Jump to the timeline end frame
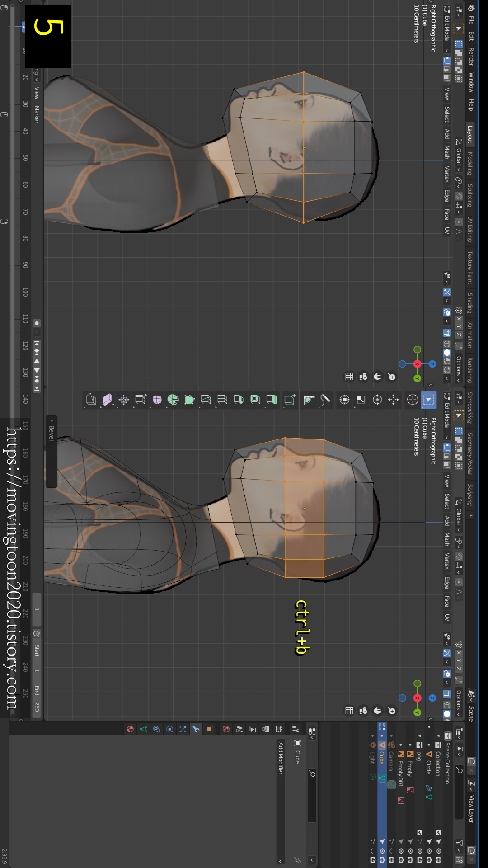This screenshot has width=488, height=868. [x=37, y=388]
